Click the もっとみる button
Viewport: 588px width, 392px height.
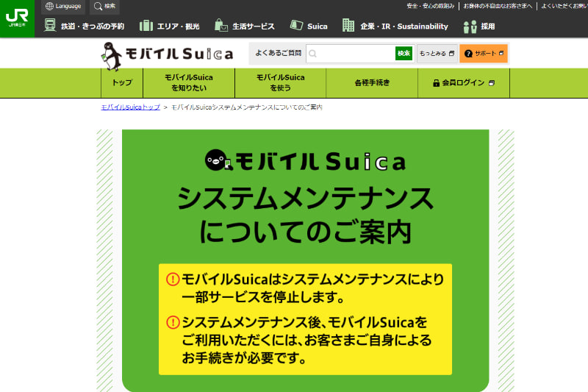click(437, 53)
